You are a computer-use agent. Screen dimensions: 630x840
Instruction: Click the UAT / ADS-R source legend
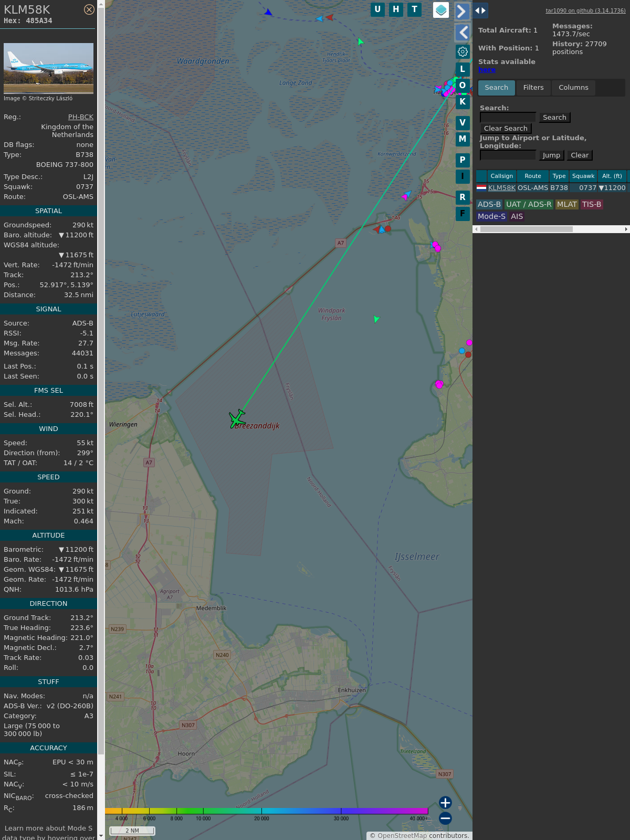click(x=529, y=204)
